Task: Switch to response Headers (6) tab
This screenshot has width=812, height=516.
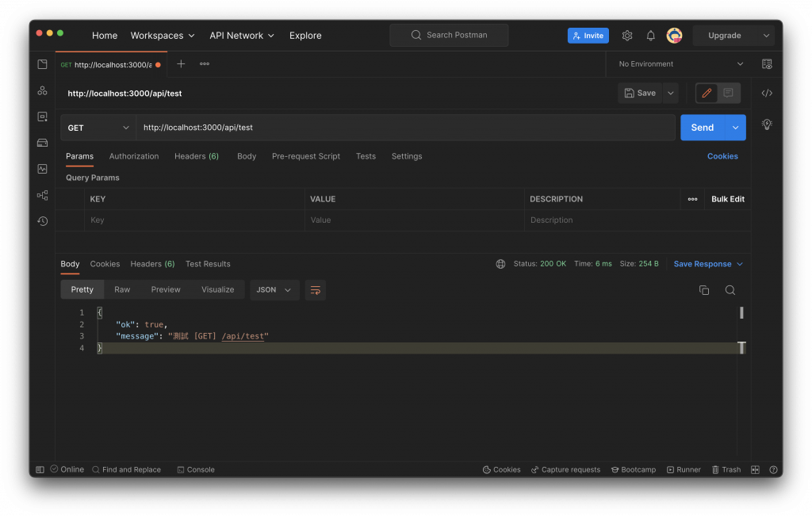Action: pos(152,264)
